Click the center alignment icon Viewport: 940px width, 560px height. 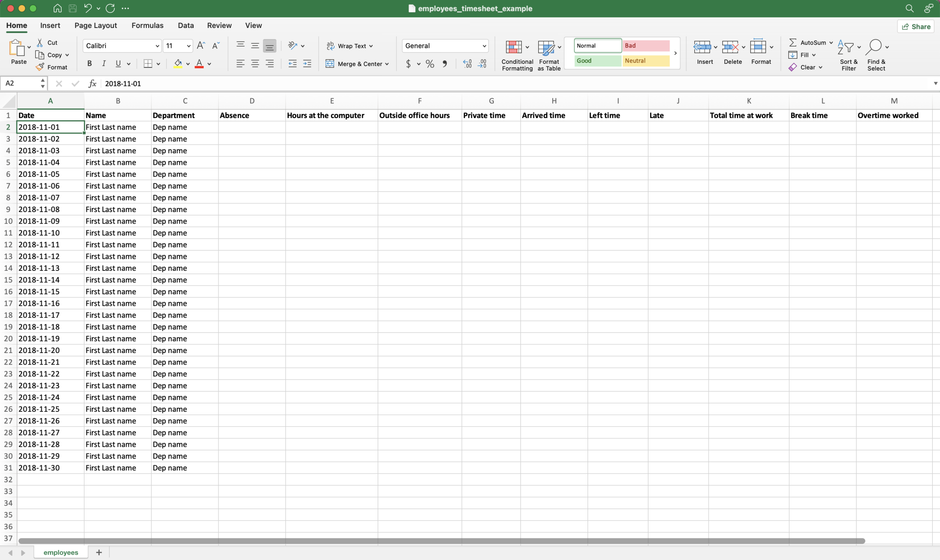pos(255,64)
